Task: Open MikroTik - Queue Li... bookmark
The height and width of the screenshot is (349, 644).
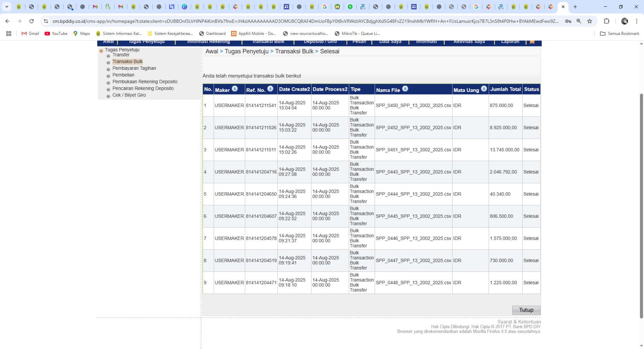Action: point(357,33)
